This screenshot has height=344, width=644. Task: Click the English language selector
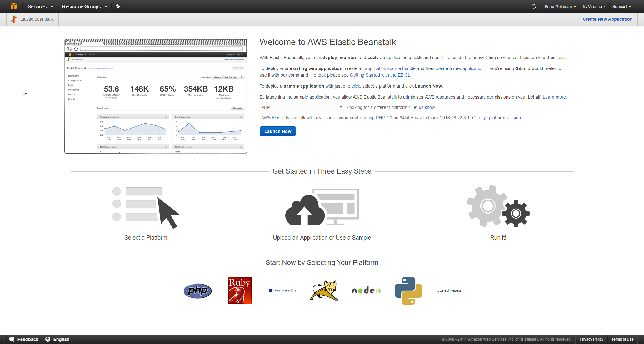57,339
